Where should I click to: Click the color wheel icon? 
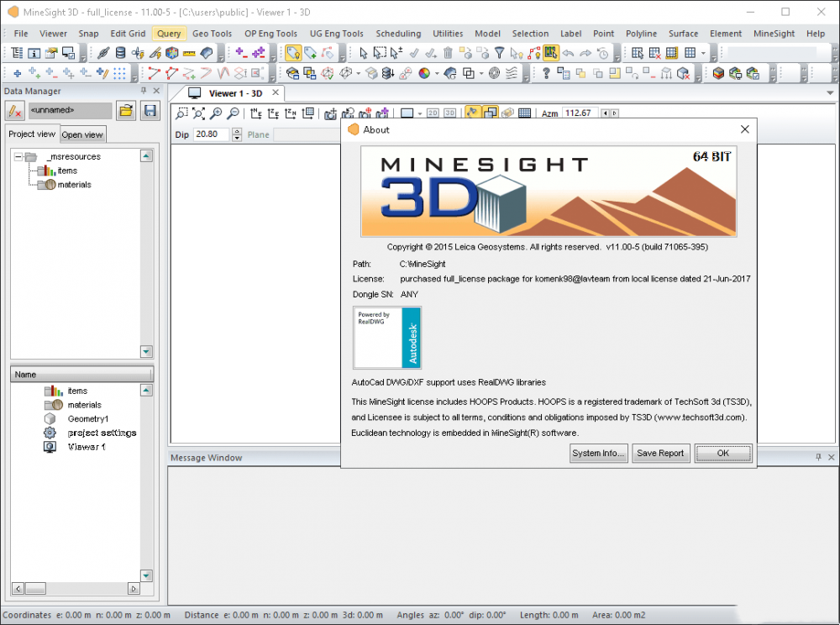pos(424,73)
